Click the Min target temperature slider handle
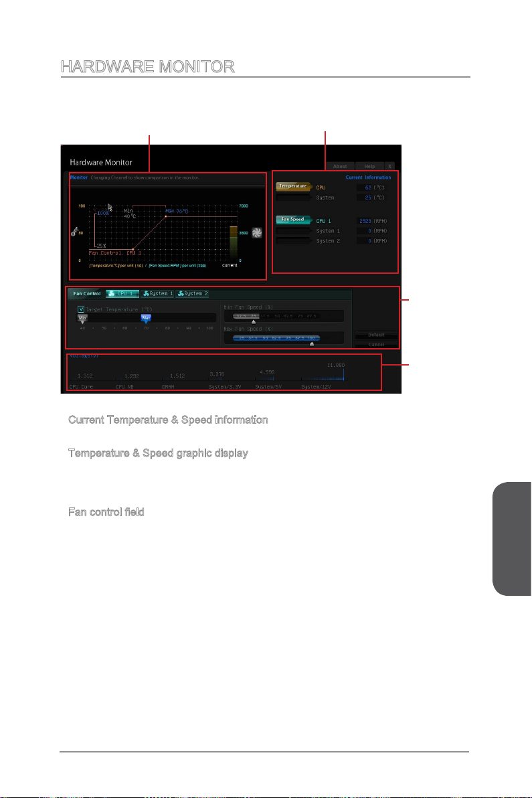532x798 pixels. click(x=82, y=319)
